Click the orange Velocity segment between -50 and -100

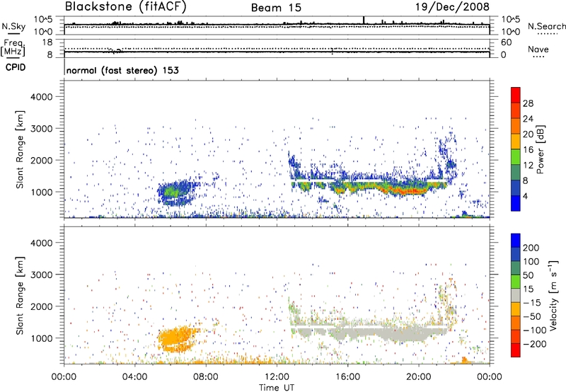click(x=516, y=323)
